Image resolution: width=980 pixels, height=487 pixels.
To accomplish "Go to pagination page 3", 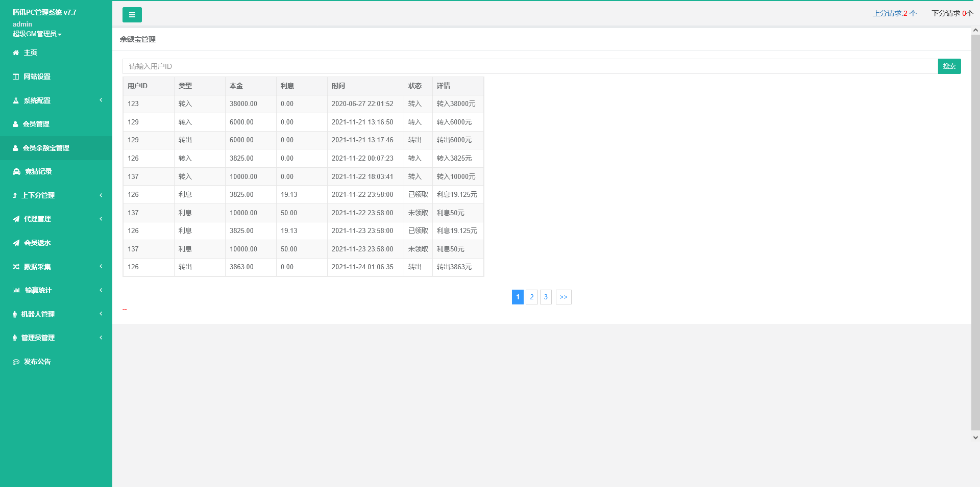I will click(x=546, y=297).
